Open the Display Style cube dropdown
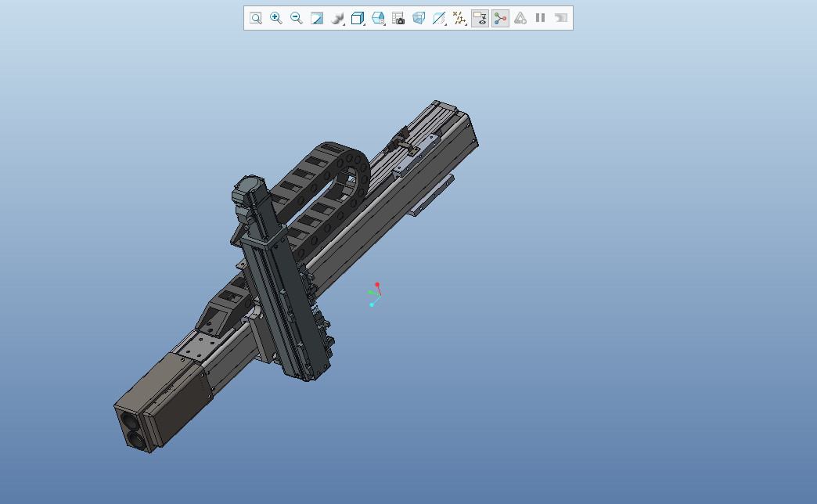Screen dimensions: 817x504 click(358, 18)
